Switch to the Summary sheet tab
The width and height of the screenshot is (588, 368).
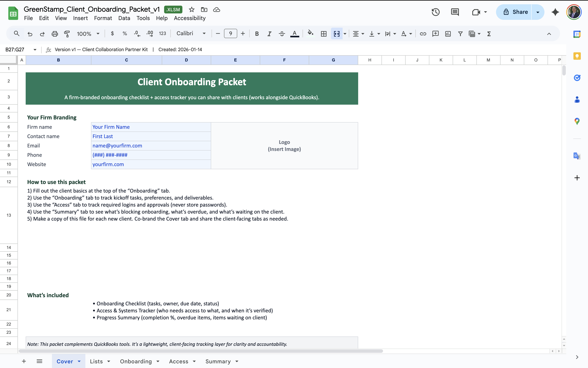pos(218,361)
